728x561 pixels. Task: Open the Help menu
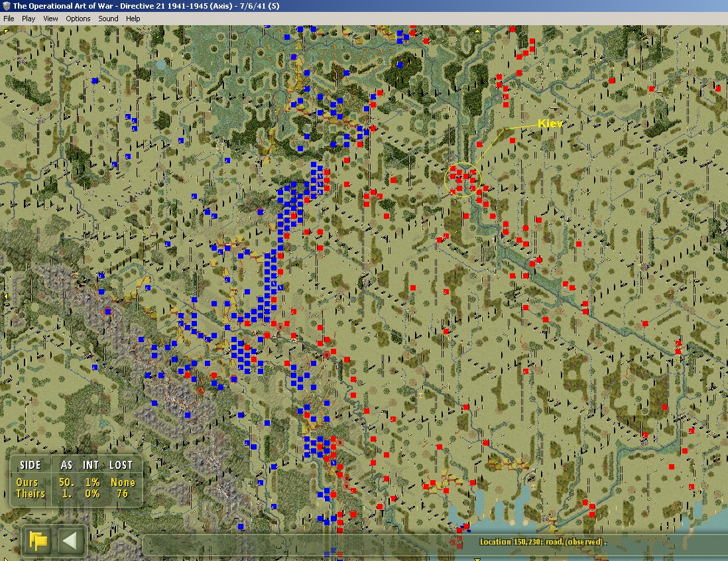point(133,19)
